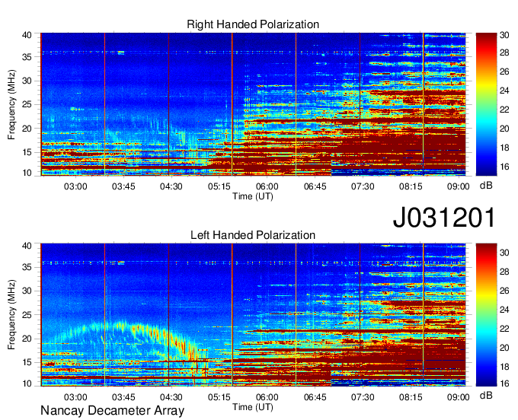Click the 04:30 time tick under Right Handed plot
The image size is (518, 420).
point(171,186)
